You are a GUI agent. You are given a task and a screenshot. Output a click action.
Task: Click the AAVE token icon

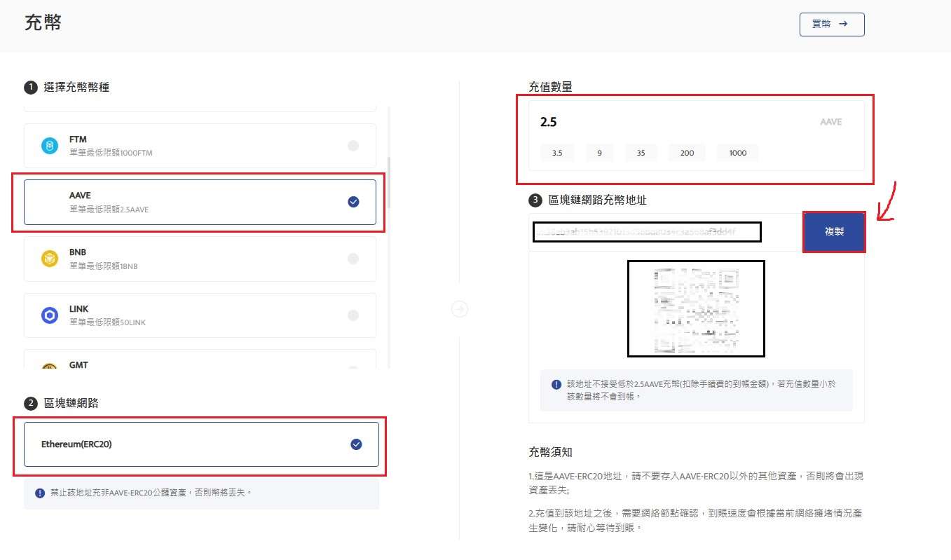[49, 201]
